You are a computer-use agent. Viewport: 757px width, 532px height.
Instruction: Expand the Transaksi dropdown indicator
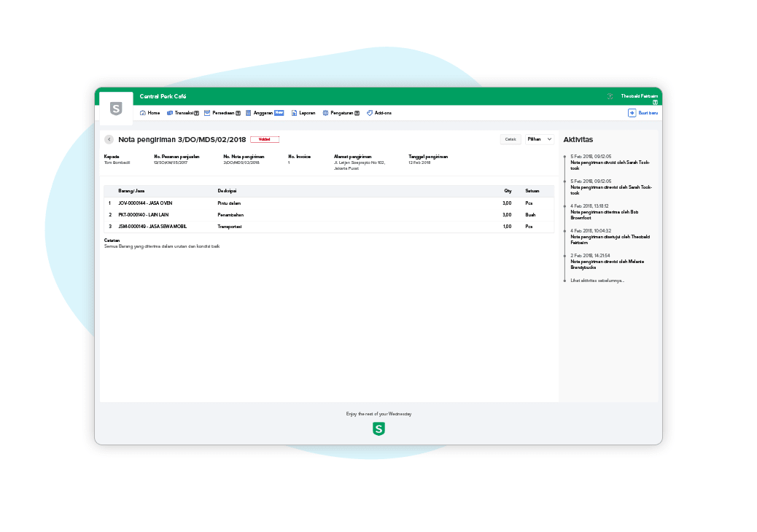196,114
